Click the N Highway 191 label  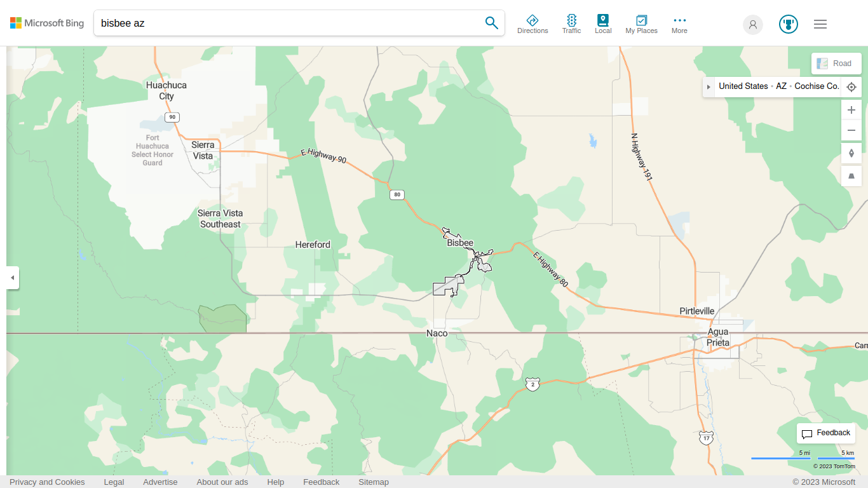pos(642,157)
